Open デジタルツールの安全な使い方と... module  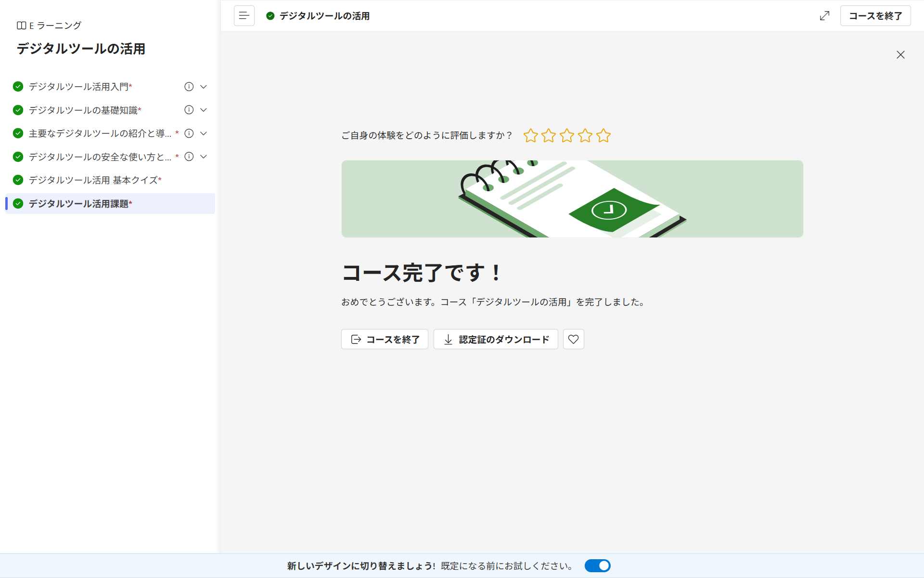point(100,157)
